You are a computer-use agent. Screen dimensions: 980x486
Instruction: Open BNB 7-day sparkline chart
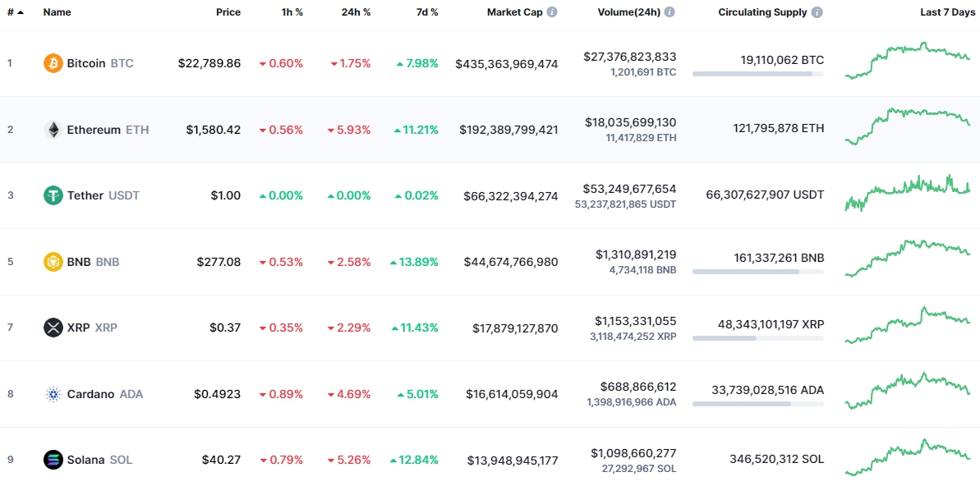(908, 259)
